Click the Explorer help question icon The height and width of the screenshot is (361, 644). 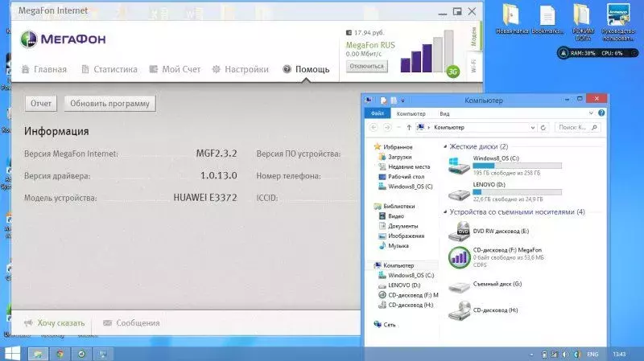(x=601, y=113)
